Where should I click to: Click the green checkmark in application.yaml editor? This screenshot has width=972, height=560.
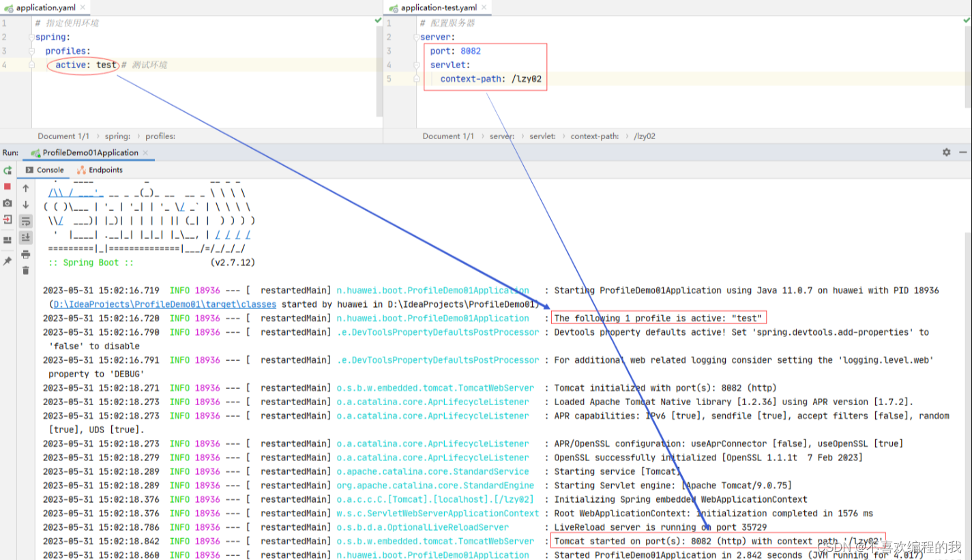tap(378, 21)
